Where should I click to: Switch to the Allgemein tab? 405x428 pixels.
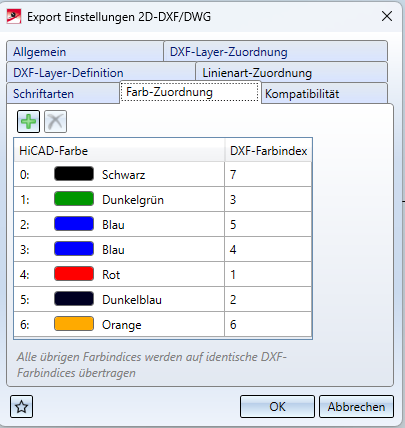[85, 52]
